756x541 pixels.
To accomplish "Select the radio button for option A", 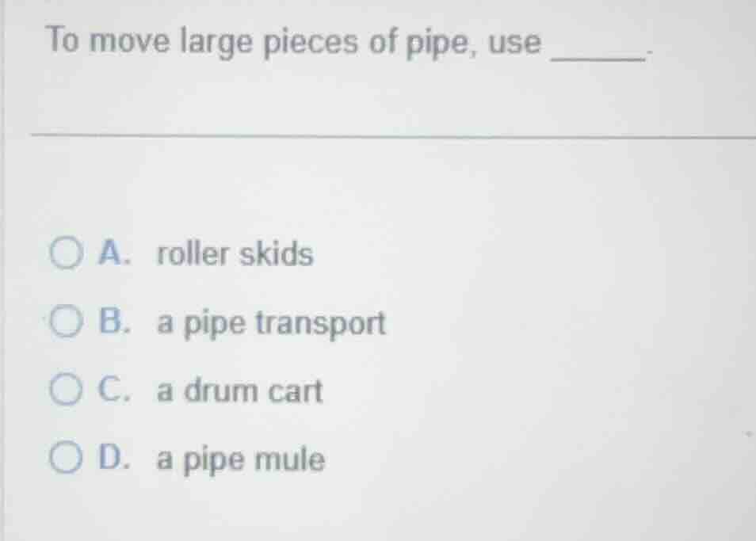I will (67, 252).
